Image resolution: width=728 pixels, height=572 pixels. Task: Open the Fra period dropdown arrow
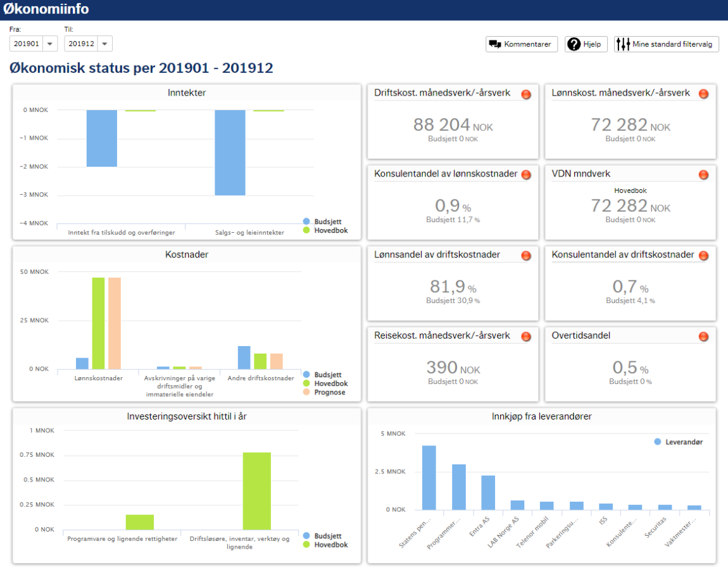pos(50,44)
